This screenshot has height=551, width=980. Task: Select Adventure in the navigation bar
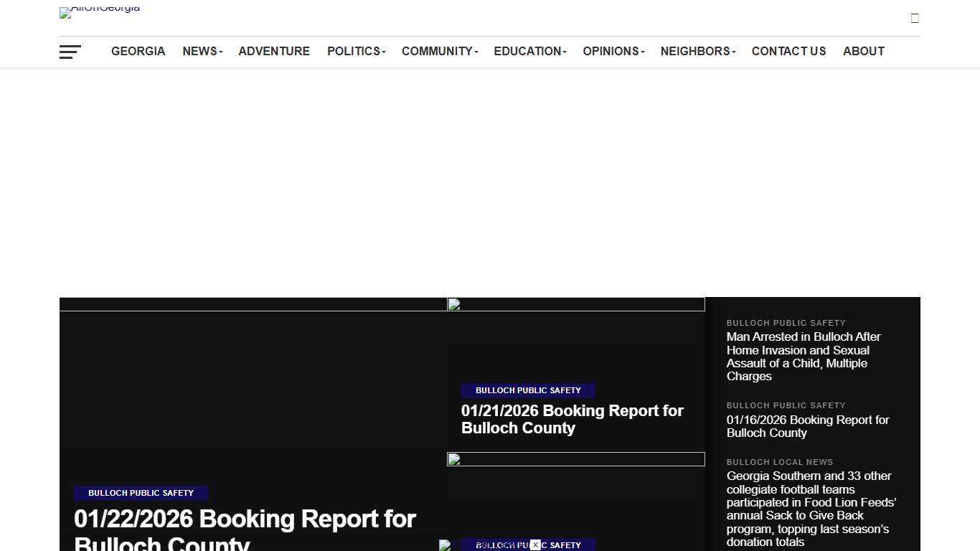pyautogui.click(x=274, y=52)
